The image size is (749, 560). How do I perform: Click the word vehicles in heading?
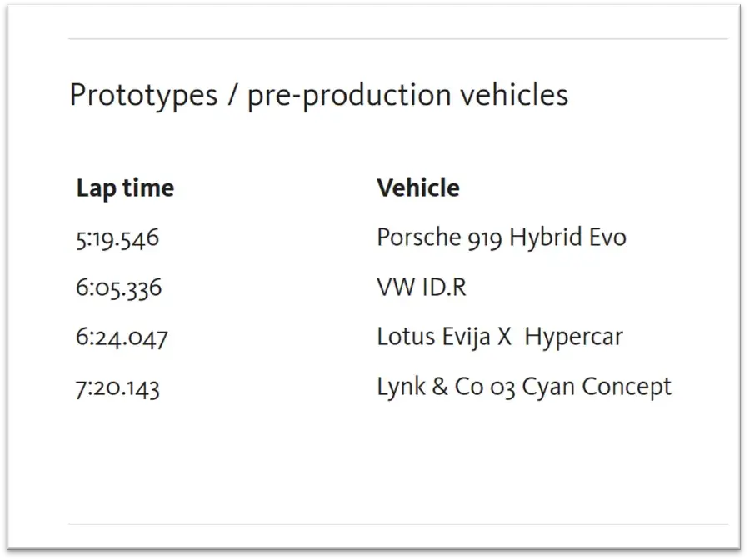(x=514, y=93)
